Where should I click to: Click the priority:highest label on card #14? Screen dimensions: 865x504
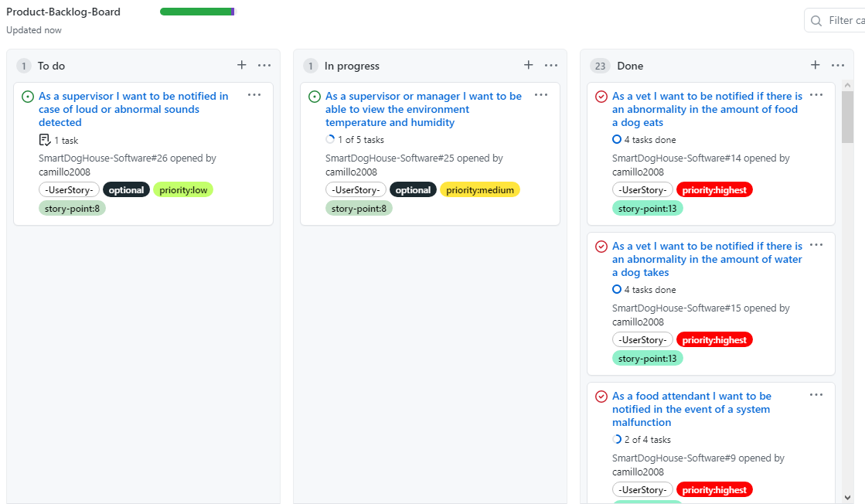(x=714, y=189)
